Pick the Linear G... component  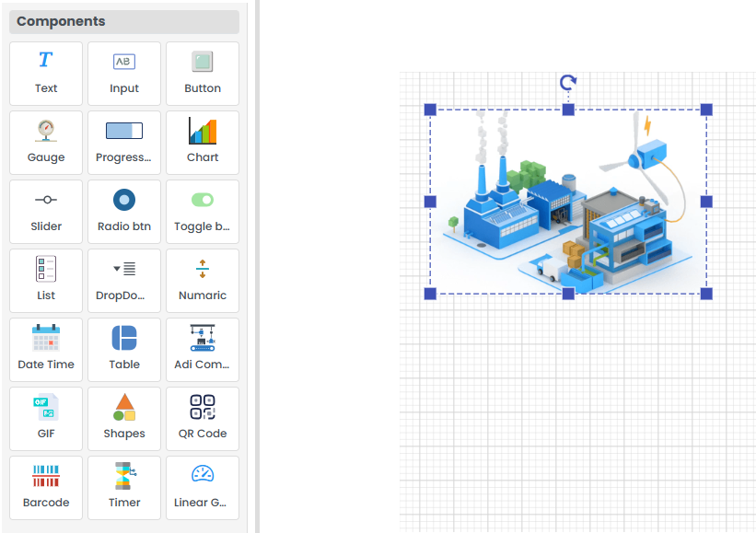[203, 488]
